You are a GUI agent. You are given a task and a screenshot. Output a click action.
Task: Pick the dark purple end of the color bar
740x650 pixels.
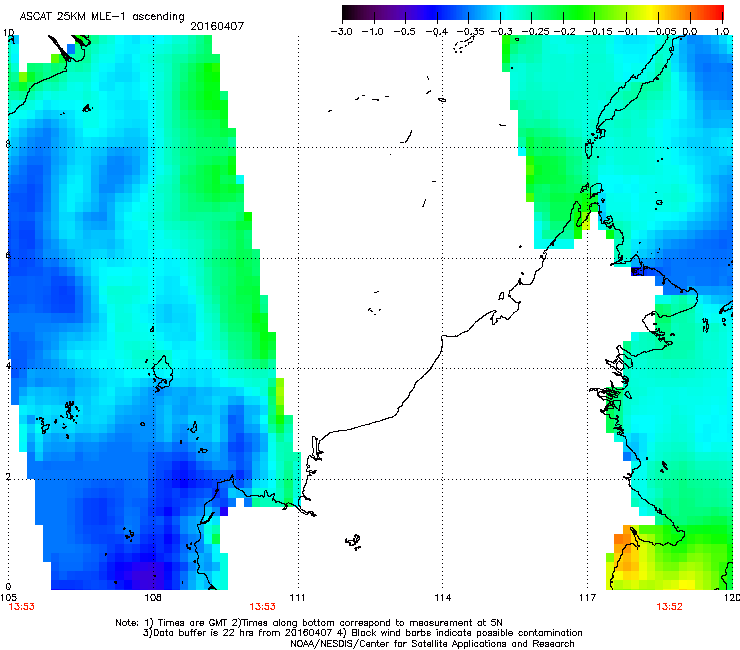(x=349, y=12)
